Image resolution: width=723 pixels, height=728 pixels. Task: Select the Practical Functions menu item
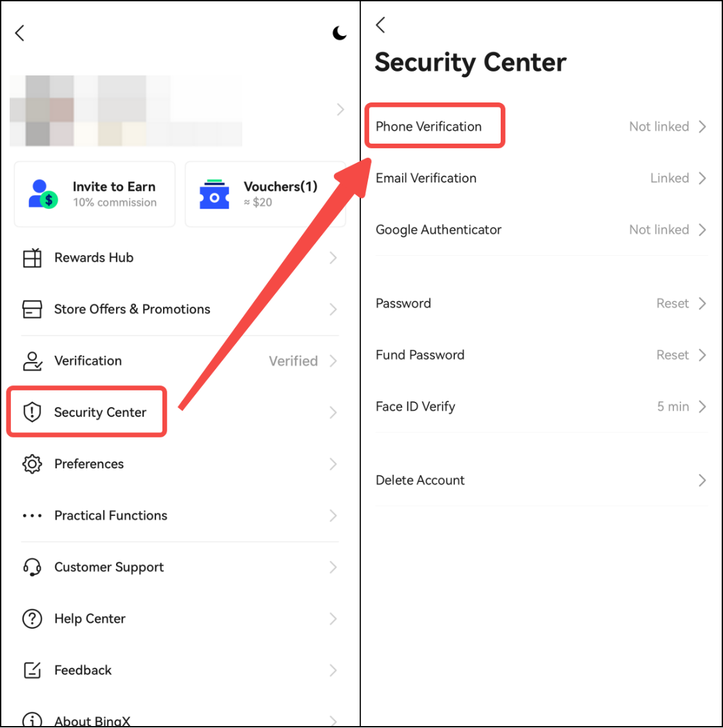[x=111, y=515]
